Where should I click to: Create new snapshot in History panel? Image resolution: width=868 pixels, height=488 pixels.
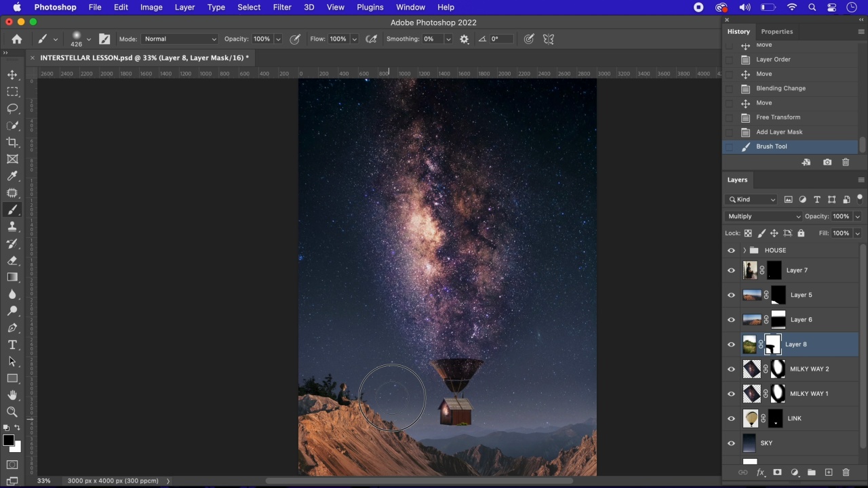(827, 163)
